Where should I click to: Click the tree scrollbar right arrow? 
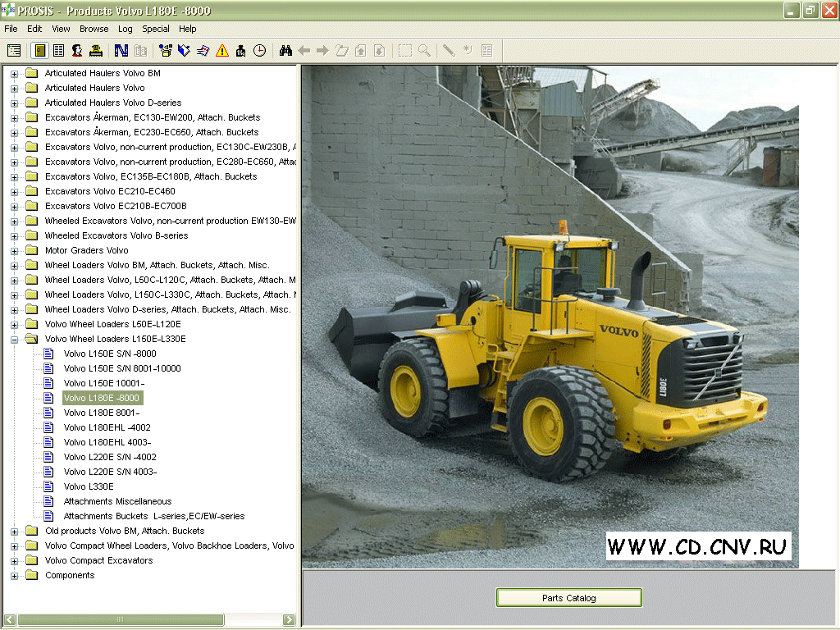(x=289, y=620)
